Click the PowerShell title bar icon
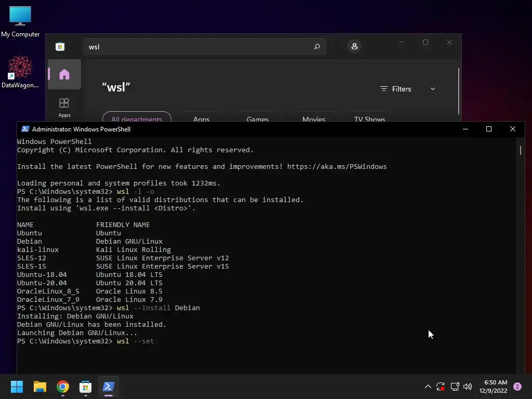532x399 pixels. click(x=25, y=129)
